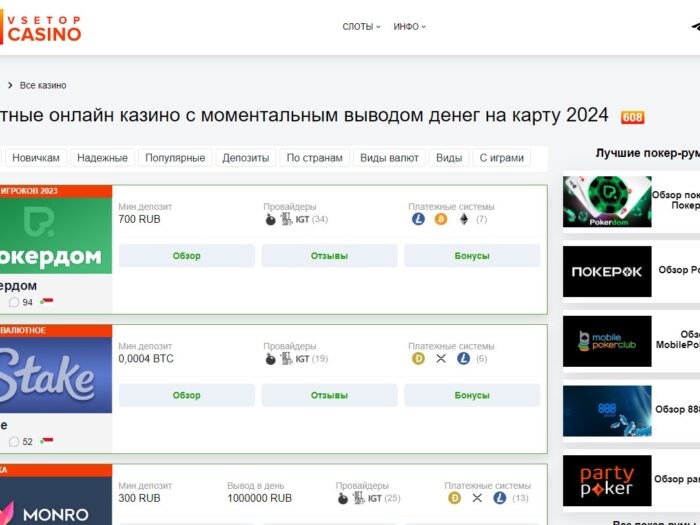The height and width of the screenshot is (525, 700).
Task: Click the 0,0004 BTC minimum deposit value
Action: click(146, 359)
